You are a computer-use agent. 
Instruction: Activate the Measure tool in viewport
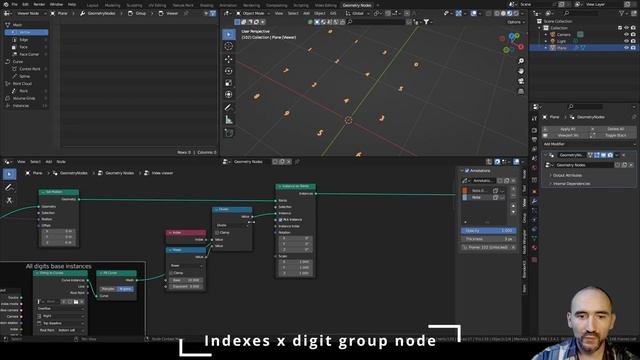coord(229,120)
